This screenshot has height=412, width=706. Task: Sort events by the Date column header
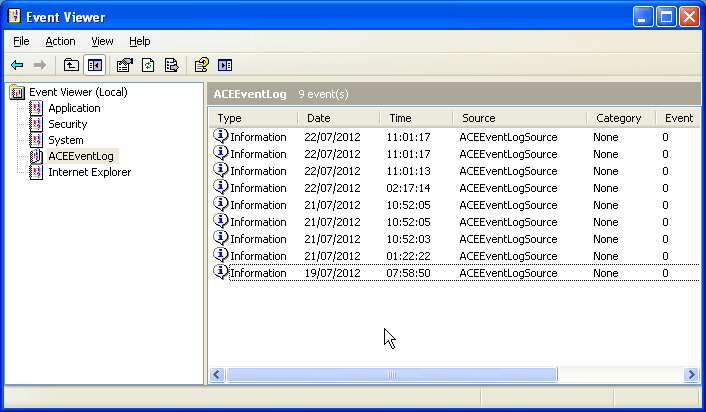pyautogui.click(x=340, y=118)
